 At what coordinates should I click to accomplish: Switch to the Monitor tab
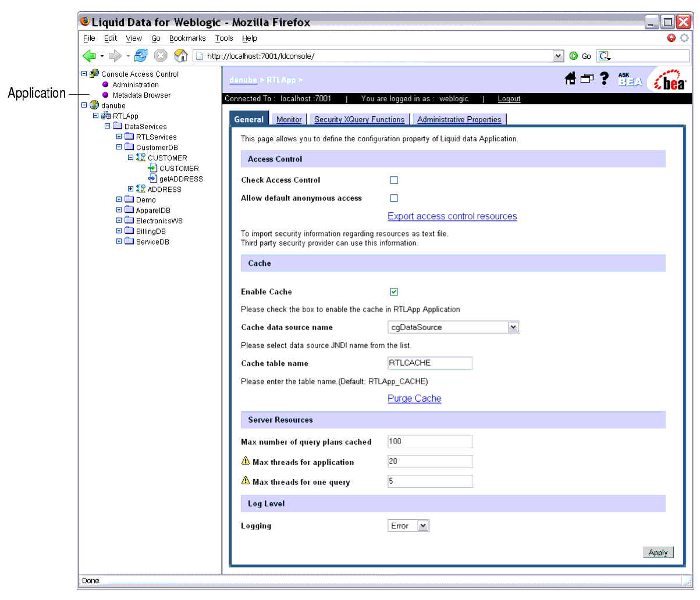tap(289, 119)
